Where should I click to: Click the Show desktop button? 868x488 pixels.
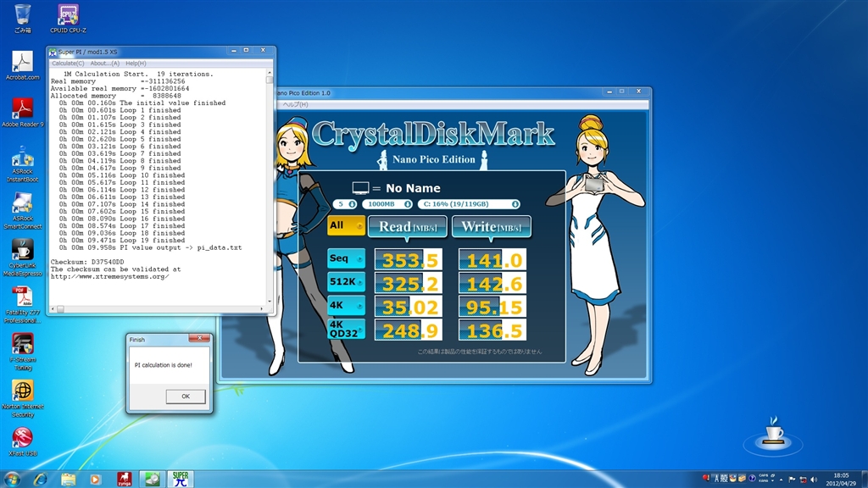click(x=864, y=480)
